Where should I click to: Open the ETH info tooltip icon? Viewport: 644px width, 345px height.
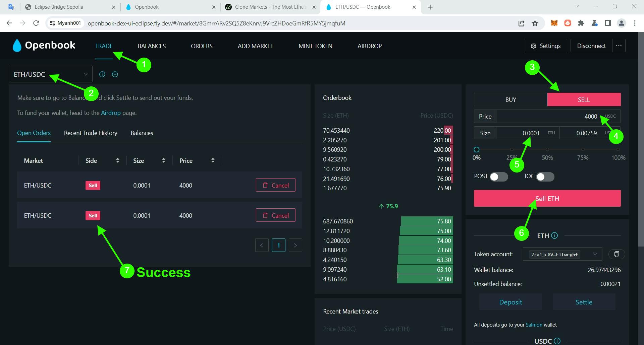pos(554,235)
